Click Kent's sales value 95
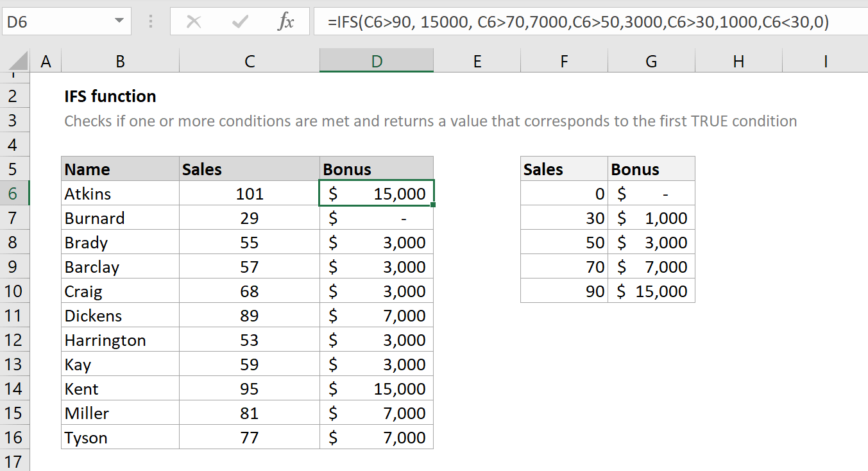This screenshot has height=471, width=868. pos(250,389)
